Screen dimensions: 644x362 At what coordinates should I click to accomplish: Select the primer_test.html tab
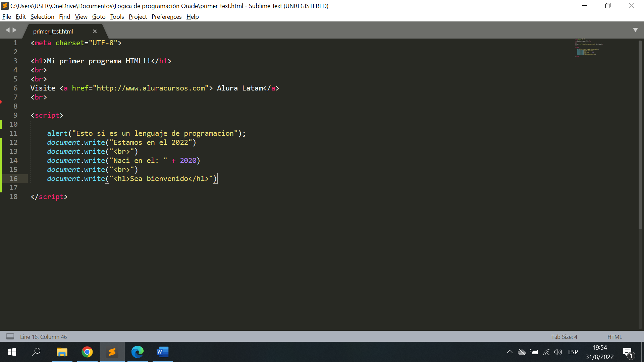53,32
